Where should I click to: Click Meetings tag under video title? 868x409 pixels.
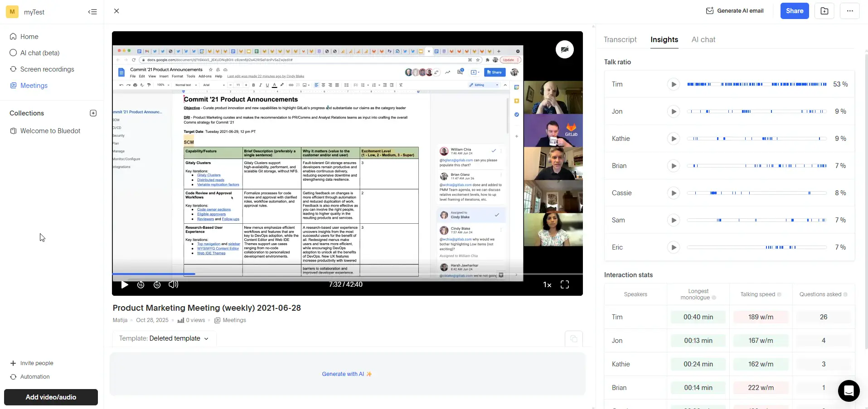[230, 320]
